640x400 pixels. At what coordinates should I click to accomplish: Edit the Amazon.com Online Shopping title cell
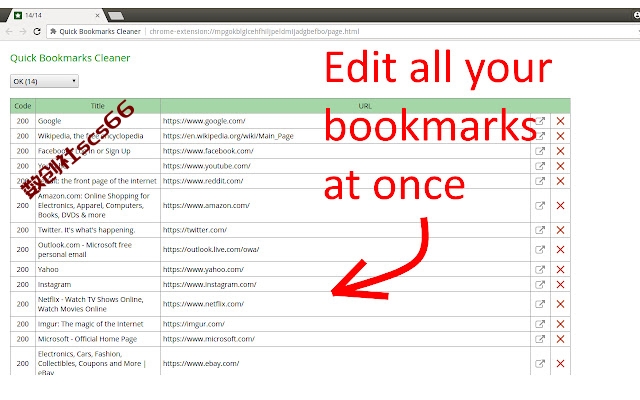pyautogui.click(x=98, y=205)
